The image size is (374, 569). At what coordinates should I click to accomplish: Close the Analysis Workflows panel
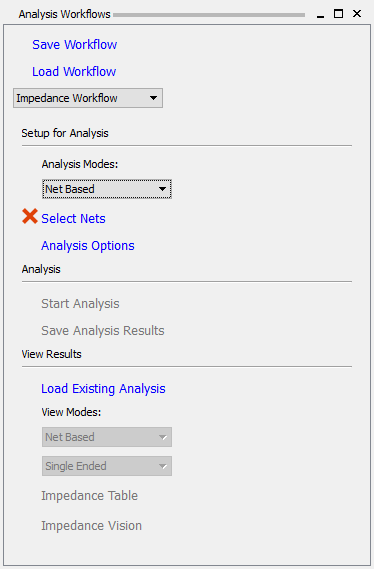(357, 14)
